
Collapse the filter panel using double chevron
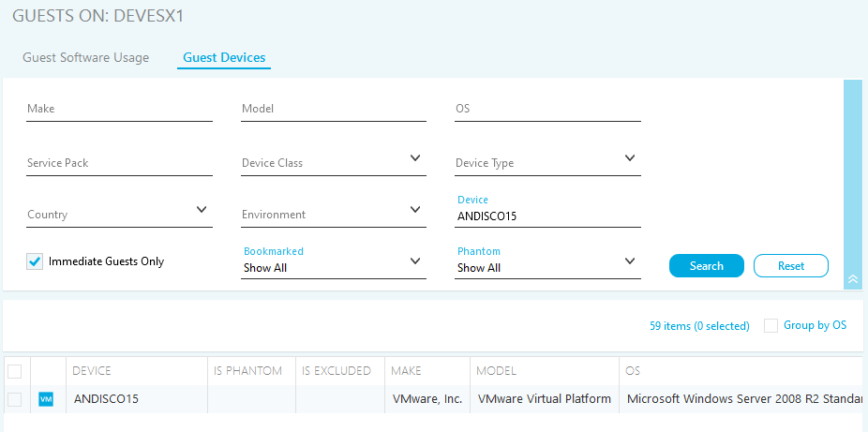point(852,278)
